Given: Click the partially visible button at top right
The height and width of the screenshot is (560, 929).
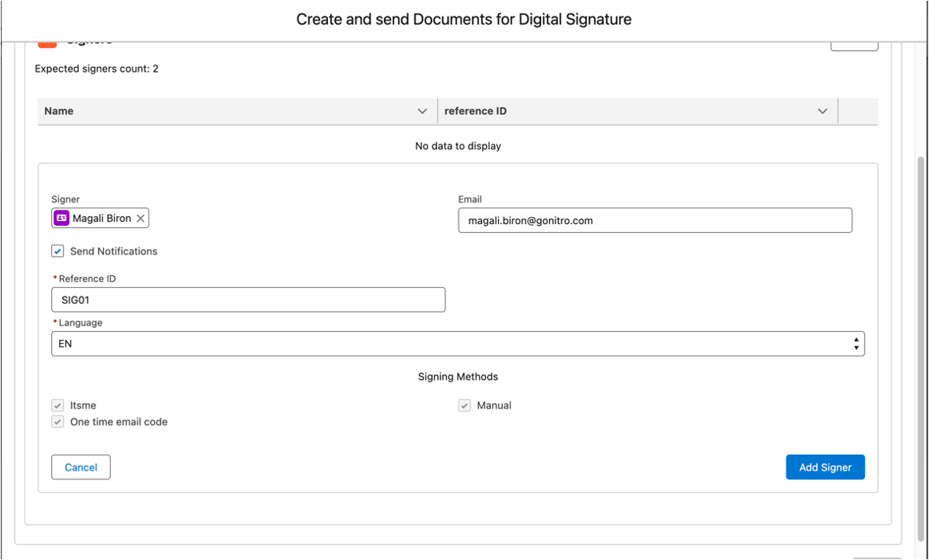Looking at the screenshot, I should [854, 45].
